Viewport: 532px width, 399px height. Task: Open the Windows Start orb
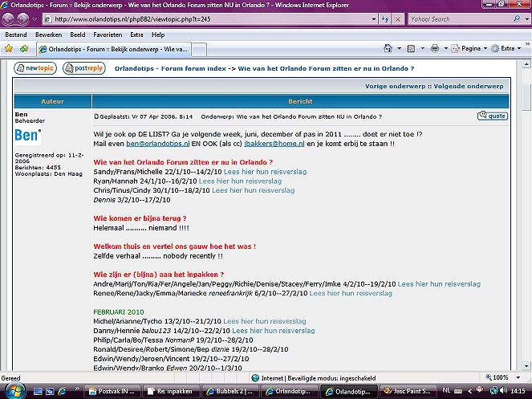pos(14,390)
